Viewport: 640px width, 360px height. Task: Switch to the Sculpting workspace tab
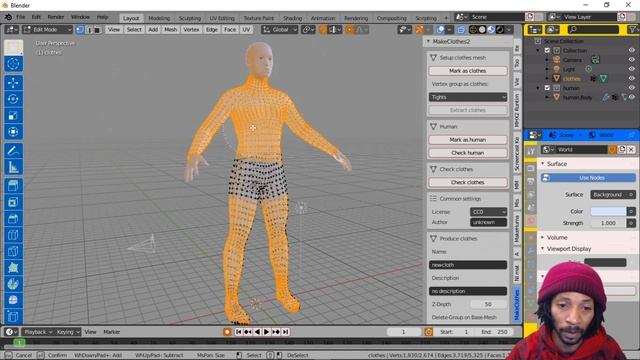coord(190,18)
